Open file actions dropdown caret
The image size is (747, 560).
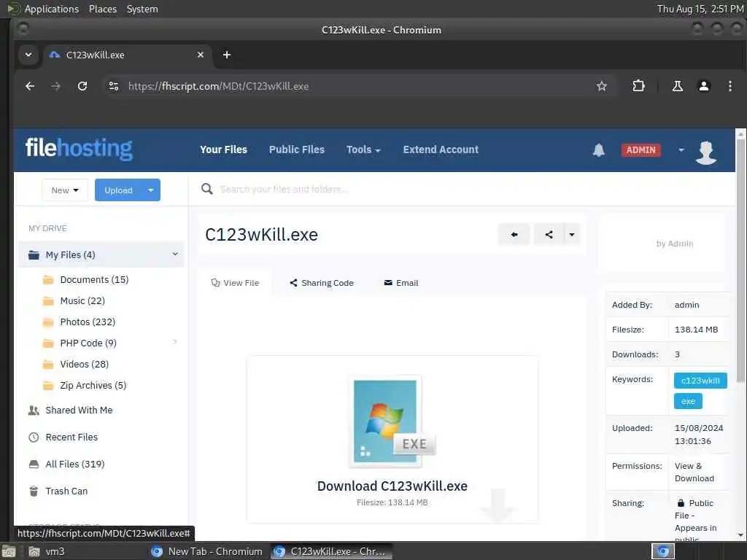(572, 234)
